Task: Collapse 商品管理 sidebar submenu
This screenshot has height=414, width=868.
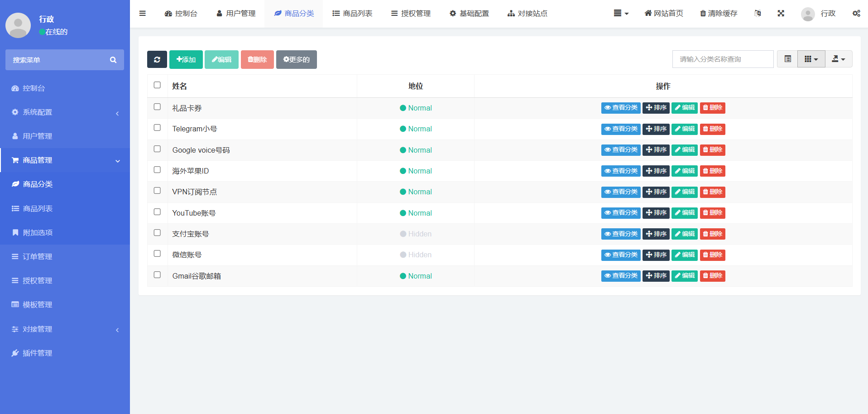Action: [65, 160]
